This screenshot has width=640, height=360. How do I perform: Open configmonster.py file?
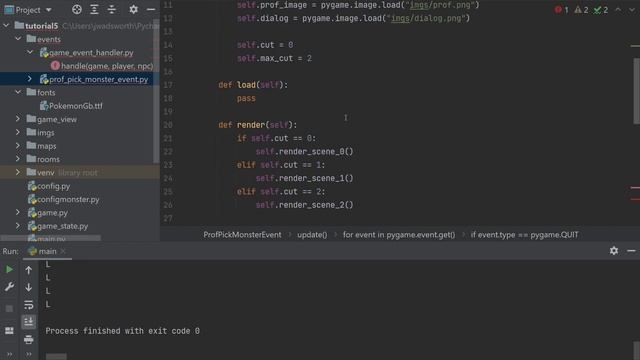(64, 199)
